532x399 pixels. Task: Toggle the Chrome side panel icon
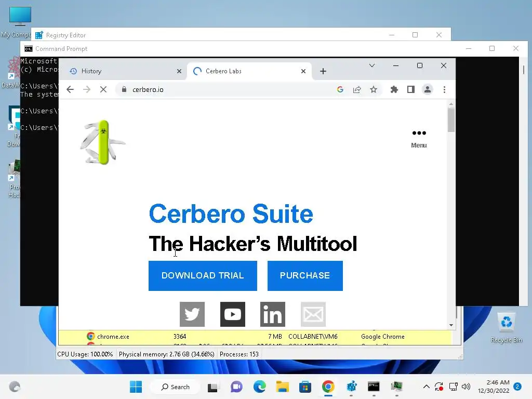click(x=411, y=89)
